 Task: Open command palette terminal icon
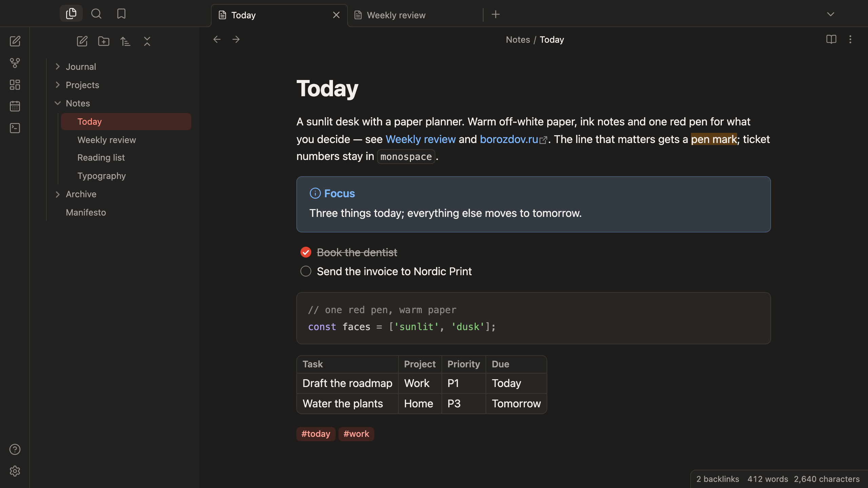(x=15, y=128)
